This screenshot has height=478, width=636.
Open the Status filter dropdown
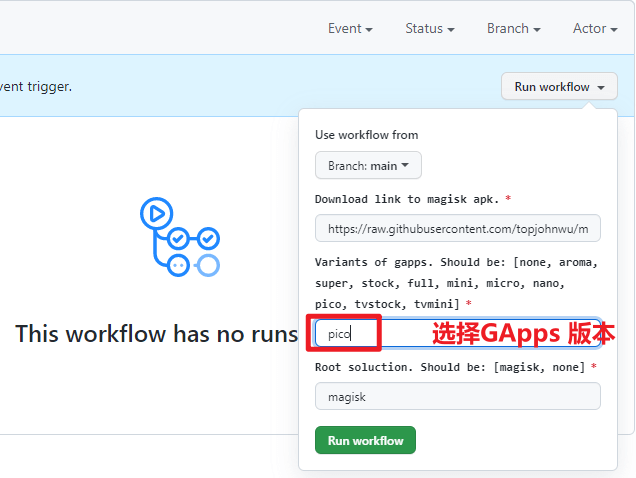pyautogui.click(x=430, y=28)
